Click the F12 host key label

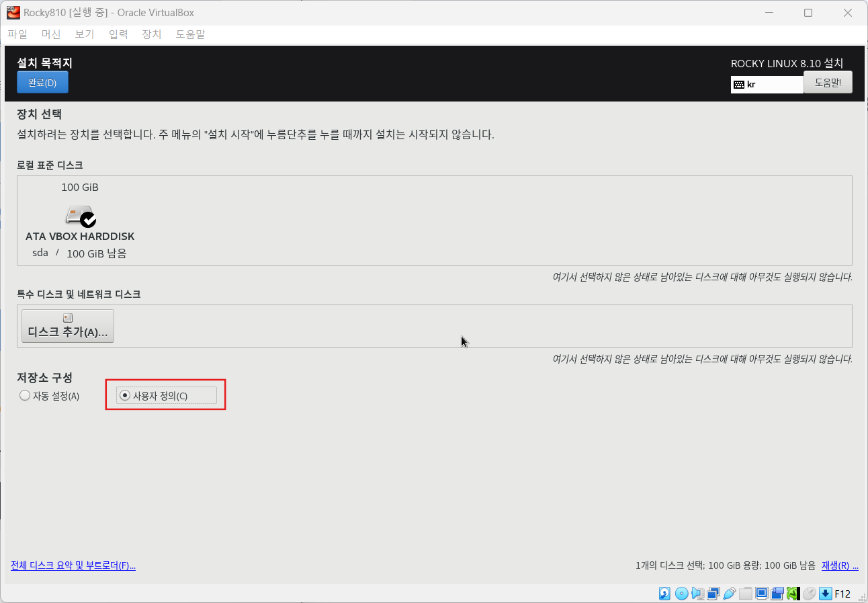(842, 594)
